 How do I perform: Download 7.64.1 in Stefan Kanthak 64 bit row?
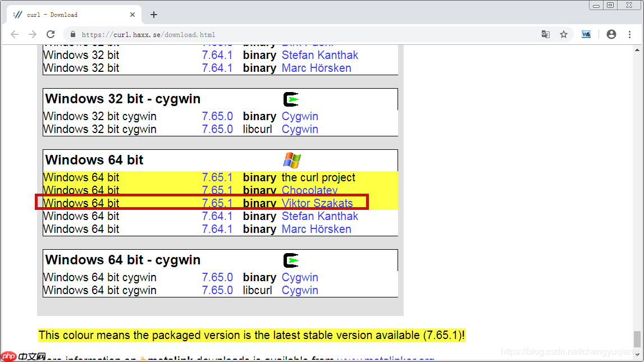point(217,216)
